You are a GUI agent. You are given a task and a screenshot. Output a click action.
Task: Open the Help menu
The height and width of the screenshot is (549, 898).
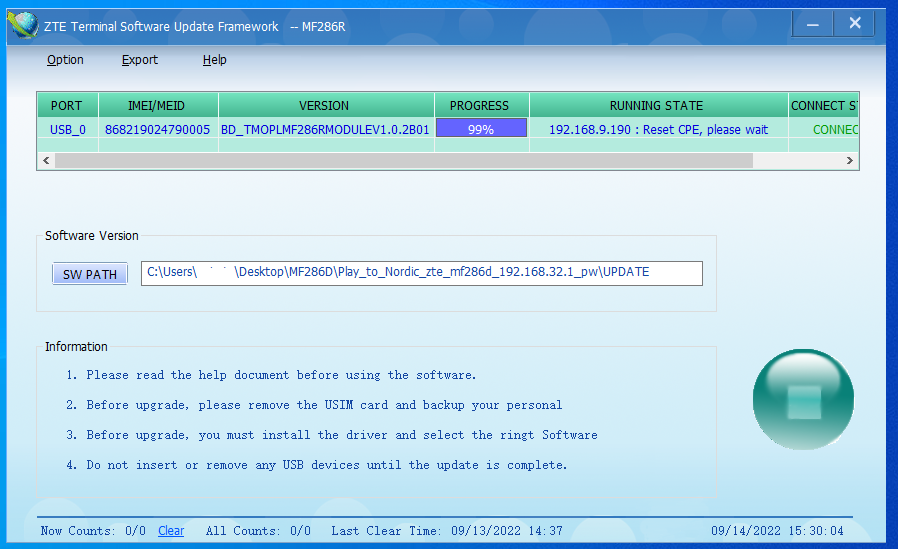pos(215,60)
